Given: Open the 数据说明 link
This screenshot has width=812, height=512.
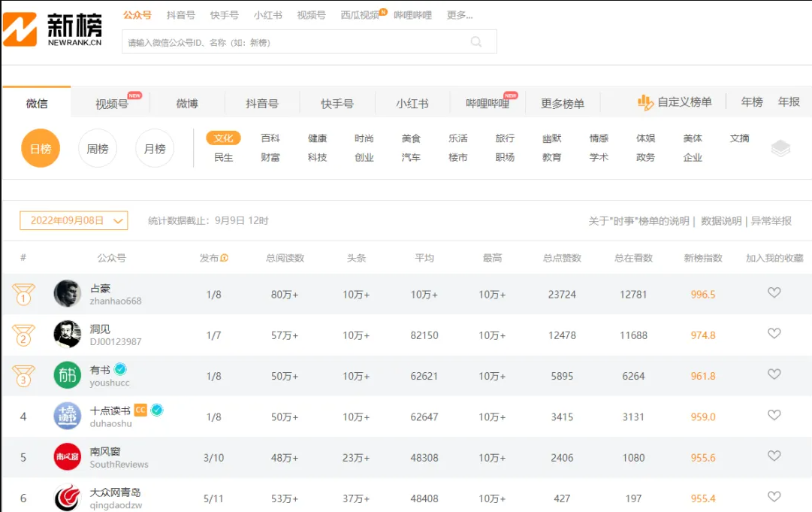Looking at the screenshot, I should point(721,221).
